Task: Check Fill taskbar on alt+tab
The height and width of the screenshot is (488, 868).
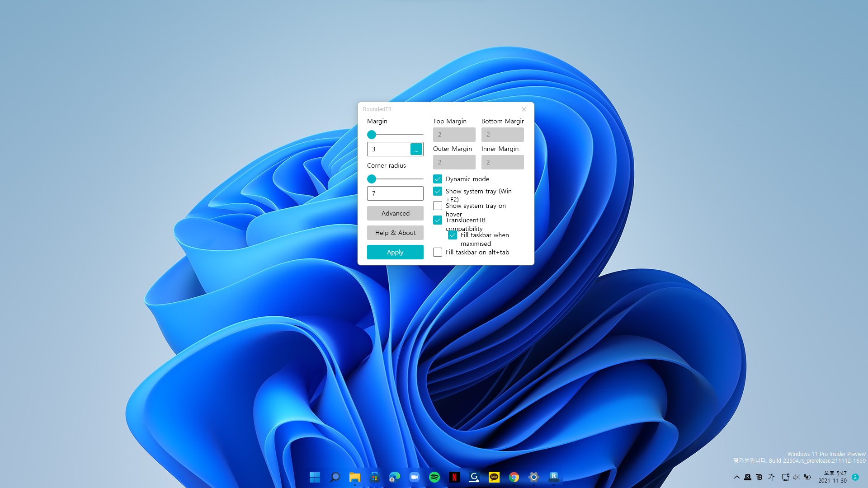Action: (438, 252)
